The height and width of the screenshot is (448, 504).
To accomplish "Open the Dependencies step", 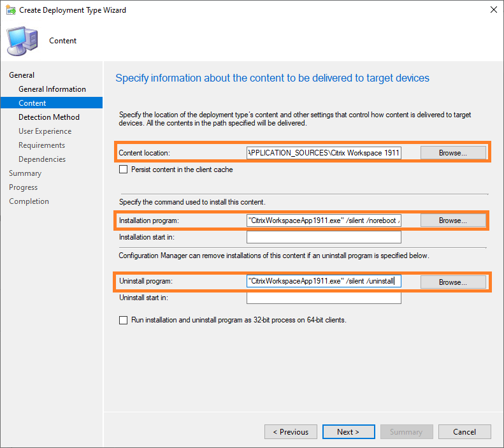I will (x=42, y=159).
